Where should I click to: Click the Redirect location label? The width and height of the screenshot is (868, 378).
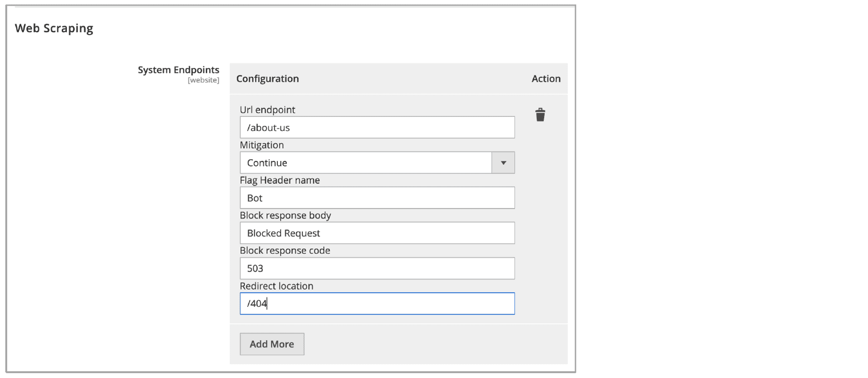276,286
